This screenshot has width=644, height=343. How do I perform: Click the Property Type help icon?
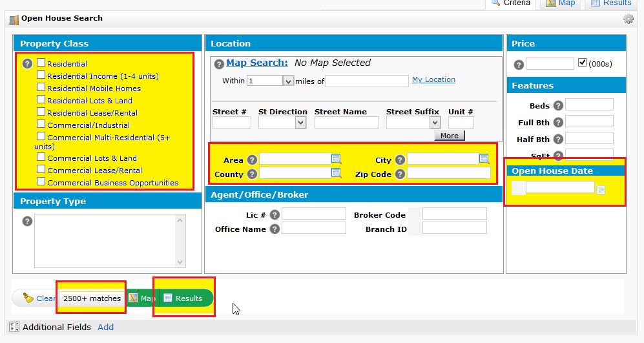[27, 222]
